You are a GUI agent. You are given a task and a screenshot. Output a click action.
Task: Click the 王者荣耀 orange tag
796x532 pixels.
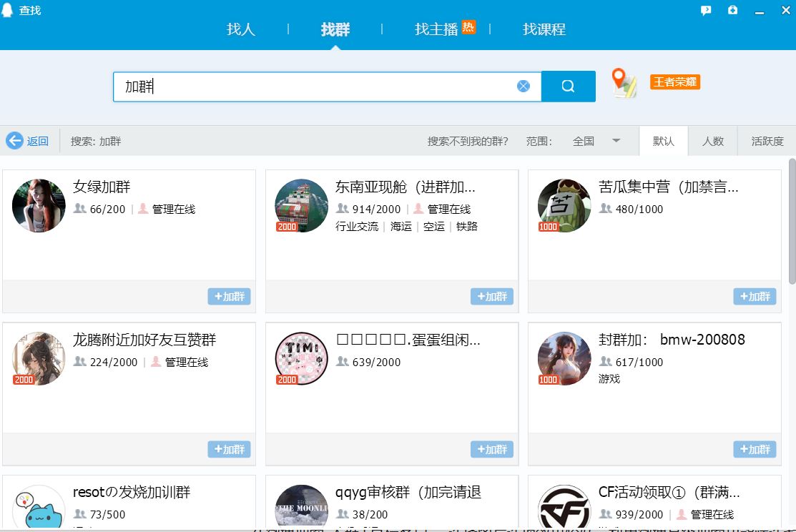click(x=675, y=82)
